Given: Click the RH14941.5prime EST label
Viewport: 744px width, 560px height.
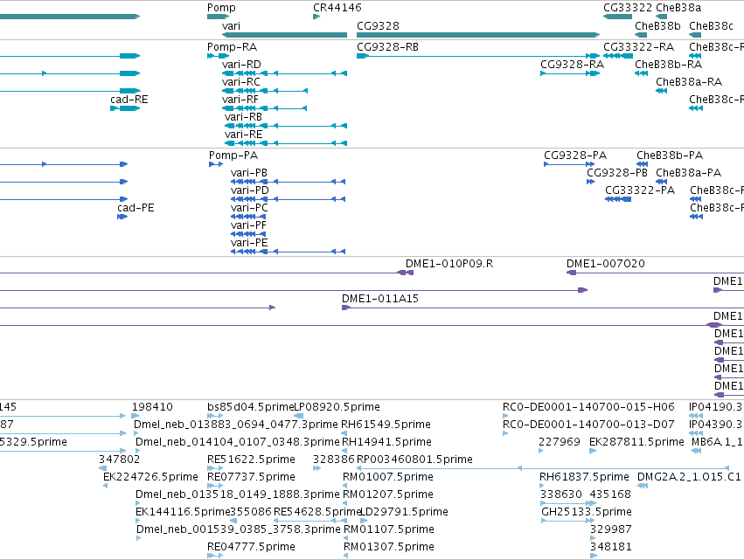Looking at the screenshot, I should pyautogui.click(x=386, y=442).
